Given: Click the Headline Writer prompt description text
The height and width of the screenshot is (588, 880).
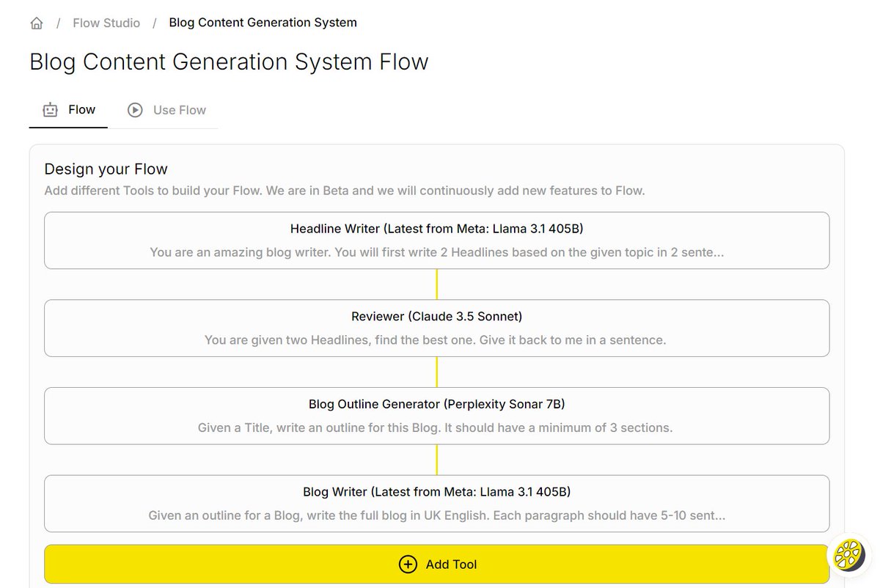Looking at the screenshot, I should click(437, 251).
